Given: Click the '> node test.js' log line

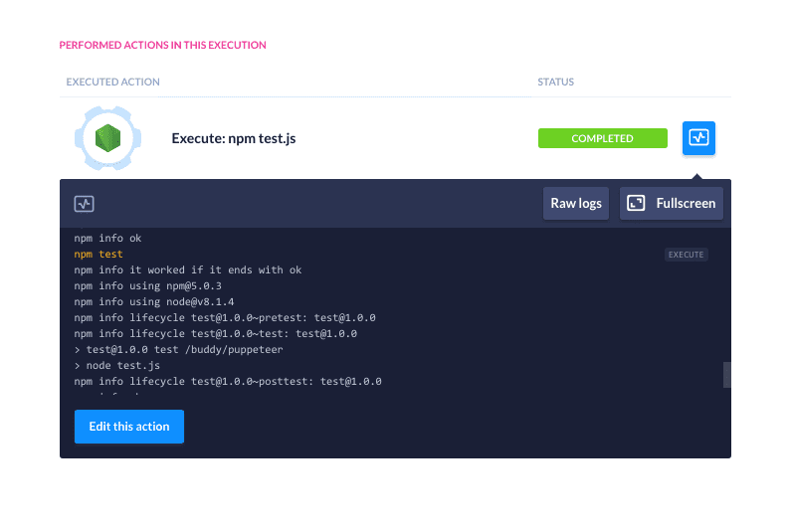Looking at the screenshot, I should pos(117,365).
